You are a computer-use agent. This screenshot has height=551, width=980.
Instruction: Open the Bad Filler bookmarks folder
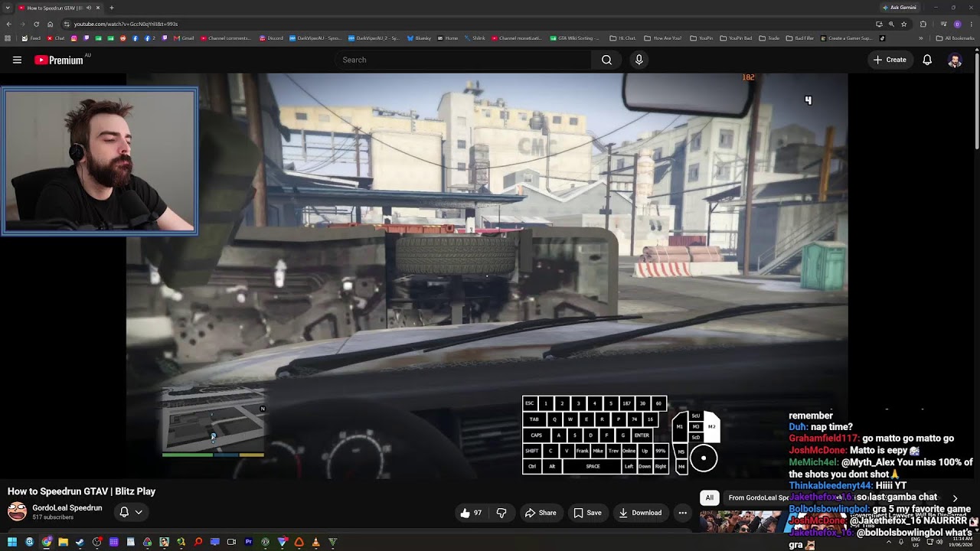[799, 37]
